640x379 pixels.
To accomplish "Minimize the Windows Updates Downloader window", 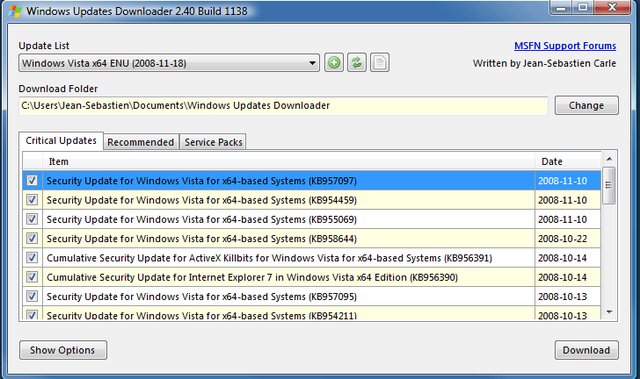I will coord(561,7).
